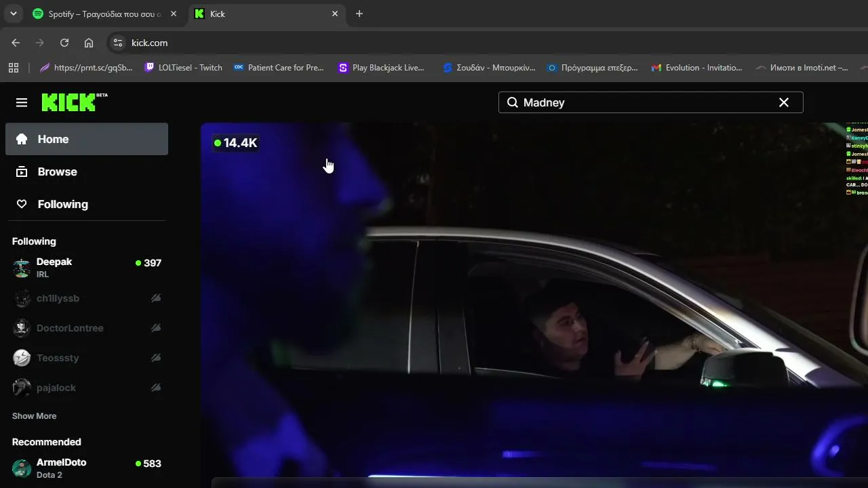Screen dimensions: 868x488
Task: Click the Following list heading
Action: (34, 241)
